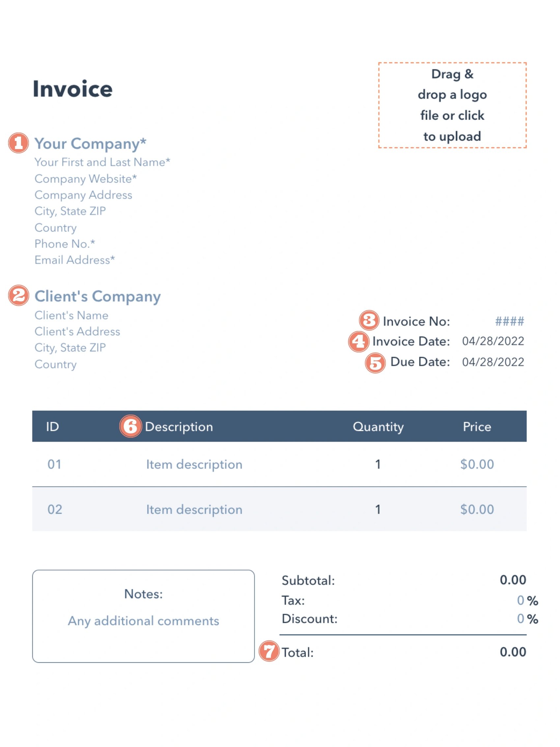Click the Client's Name field
This screenshot has width=560, height=747.
tap(71, 315)
